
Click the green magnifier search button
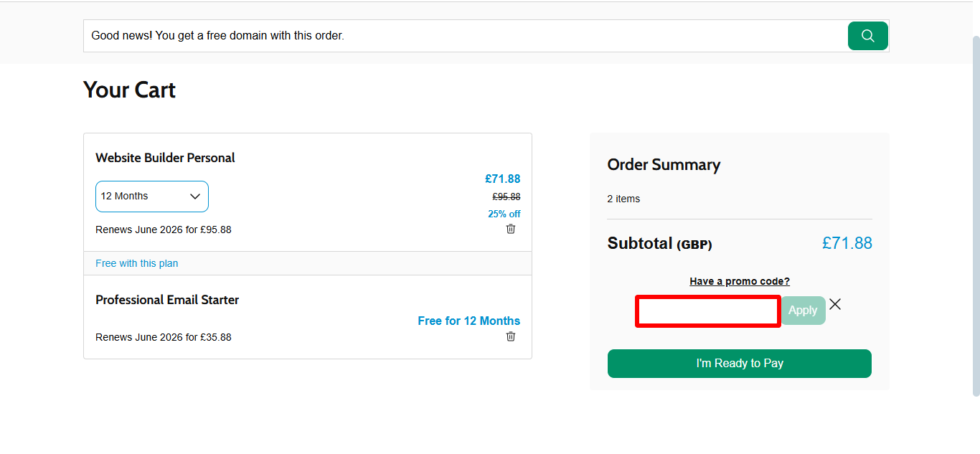pyautogui.click(x=867, y=36)
